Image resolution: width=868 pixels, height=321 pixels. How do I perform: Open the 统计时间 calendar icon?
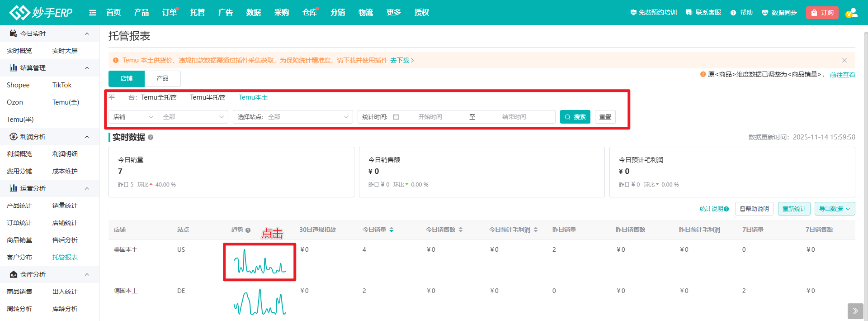coord(396,117)
